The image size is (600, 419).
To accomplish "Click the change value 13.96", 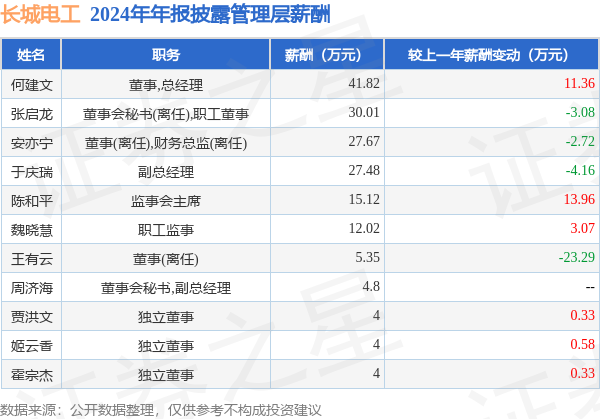I will pos(579,199).
